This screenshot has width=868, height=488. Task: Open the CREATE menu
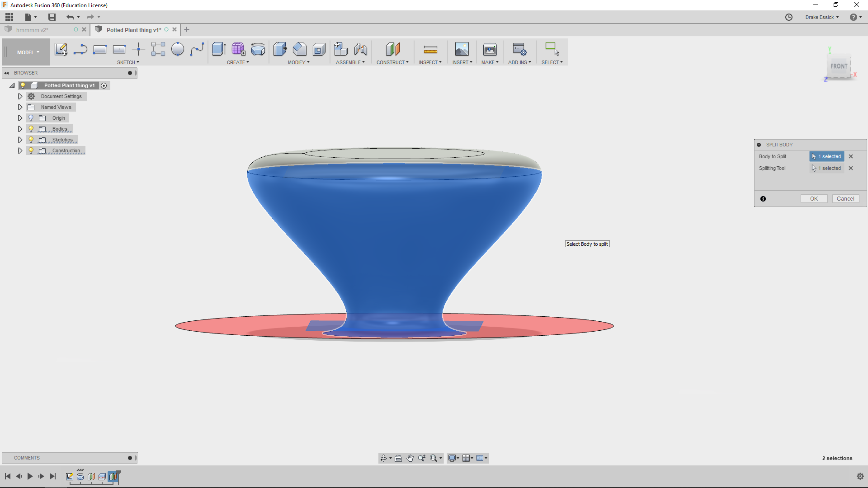[x=238, y=62]
